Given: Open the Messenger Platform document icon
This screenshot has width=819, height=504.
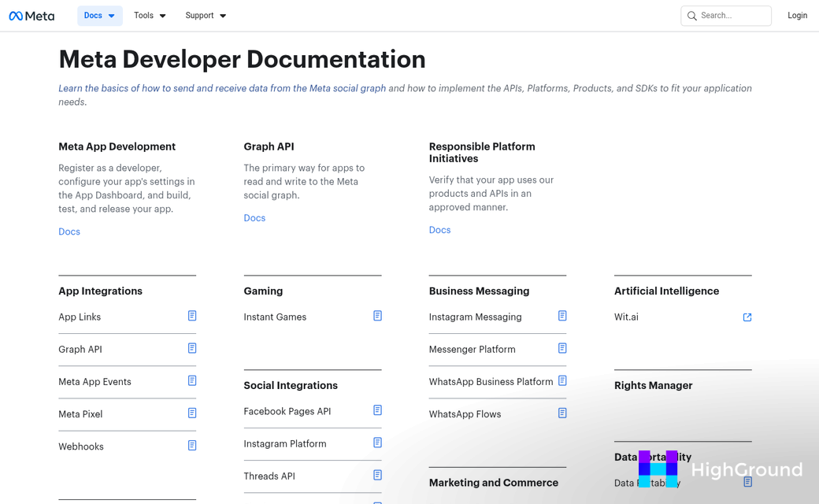Looking at the screenshot, I should (x=562, y=348).
